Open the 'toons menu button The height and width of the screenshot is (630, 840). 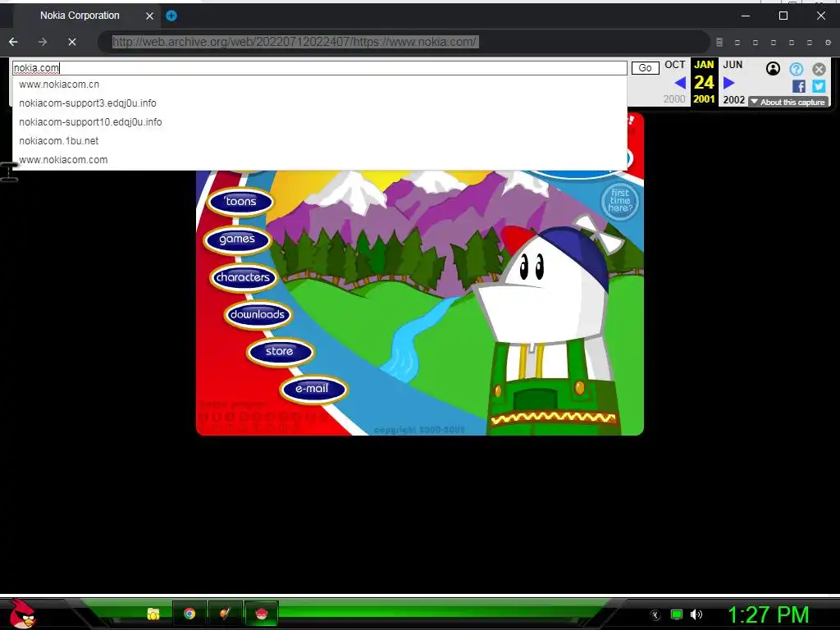tap(240, 202)
